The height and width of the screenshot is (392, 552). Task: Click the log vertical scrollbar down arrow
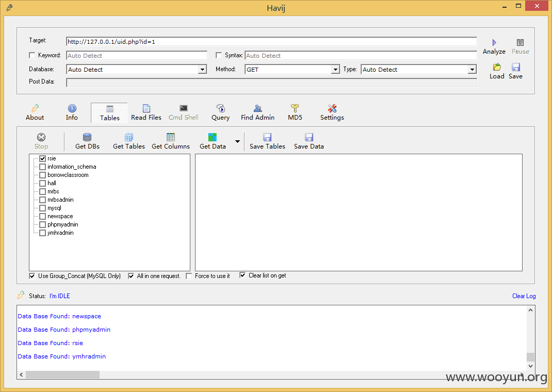pyautogui.click(x=530, y=366)
